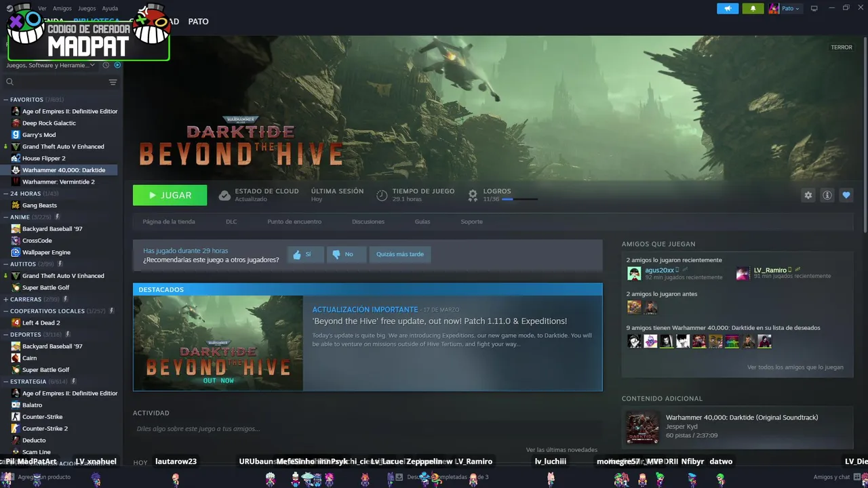Collapse the COOPERATIVOS LOCALES collection
The image size is (868, 488).
(6, 311)
